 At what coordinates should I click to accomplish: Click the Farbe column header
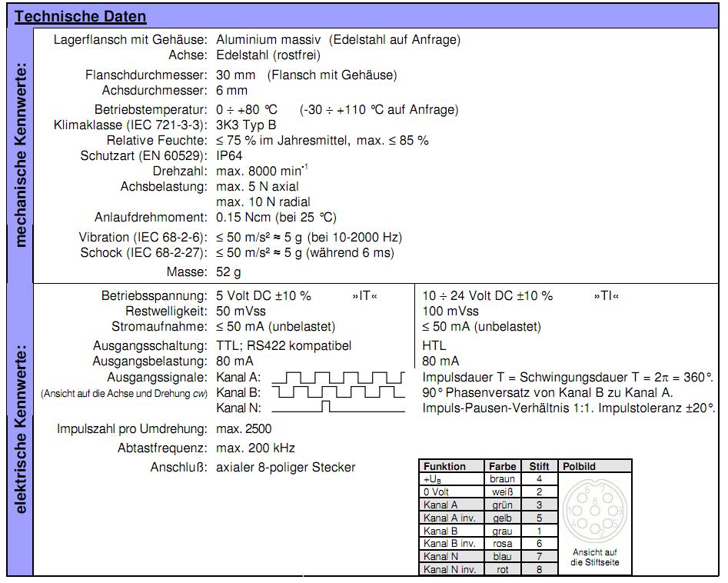[502, 466]
